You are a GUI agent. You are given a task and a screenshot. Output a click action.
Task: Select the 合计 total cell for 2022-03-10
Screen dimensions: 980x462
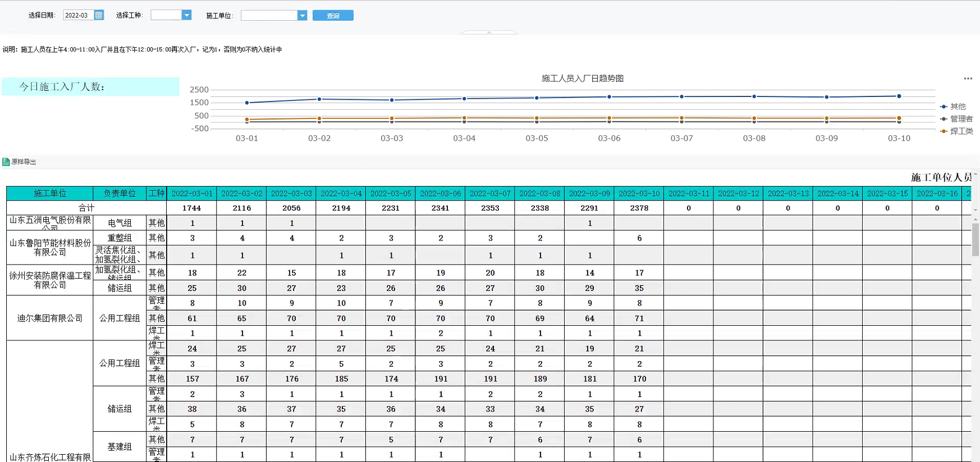point(639,208)
